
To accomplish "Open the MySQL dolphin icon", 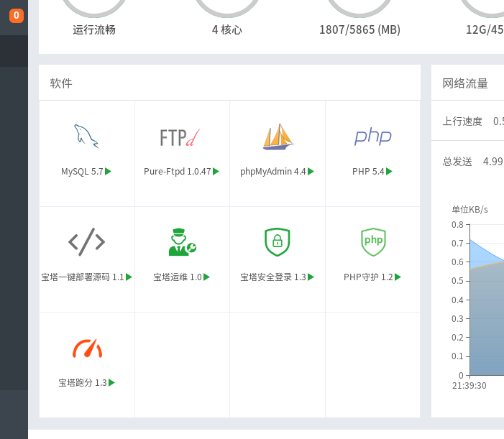I will click(86, 137).
